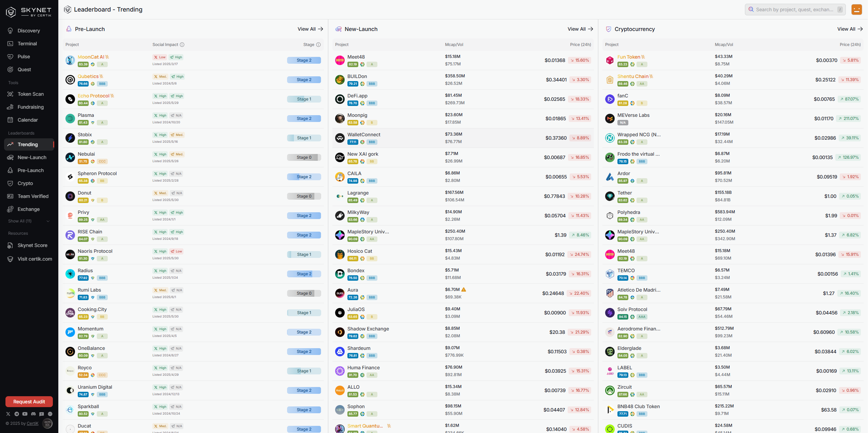Open the more options ellipsis icon in footer
Viewport: 868px width, 433px height.
(x=50, y=414)
